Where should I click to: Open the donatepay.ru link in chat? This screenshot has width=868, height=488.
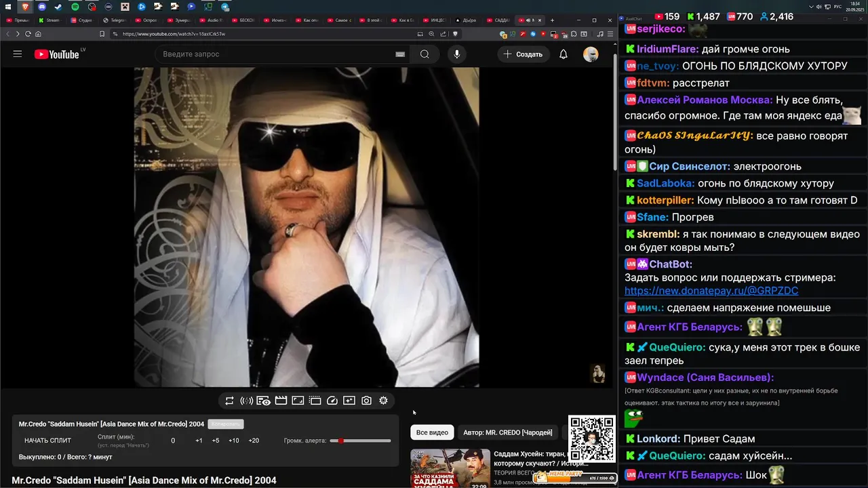(711, 291)
